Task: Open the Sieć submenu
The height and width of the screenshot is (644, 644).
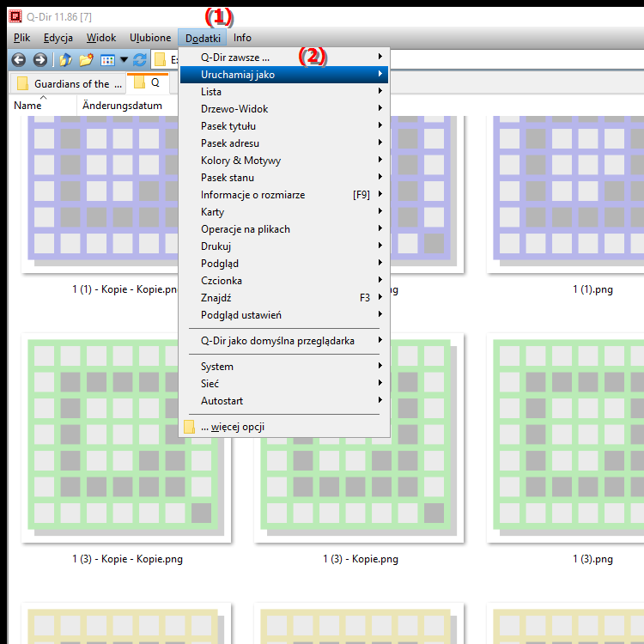Action: pyautogui.click(x=284, y=384)
